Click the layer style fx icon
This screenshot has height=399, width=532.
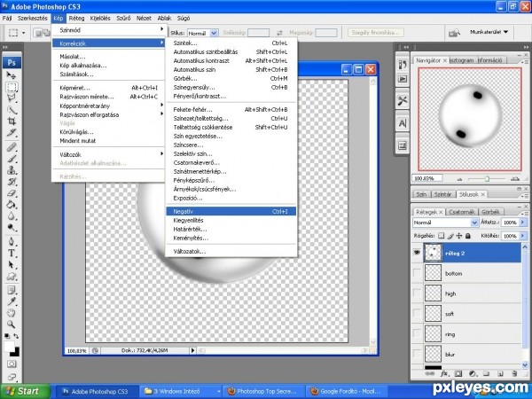pyautogui.click(x=444, y=373)
